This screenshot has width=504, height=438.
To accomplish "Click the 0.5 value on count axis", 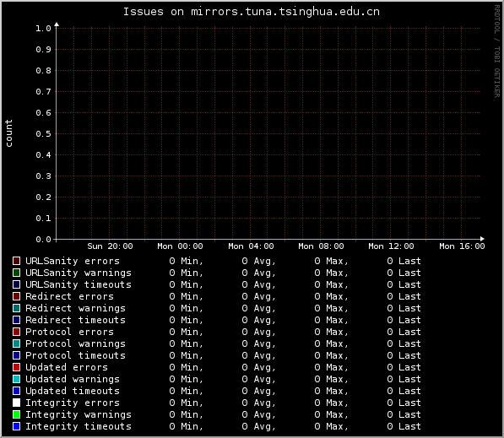I will pos(43,133).
